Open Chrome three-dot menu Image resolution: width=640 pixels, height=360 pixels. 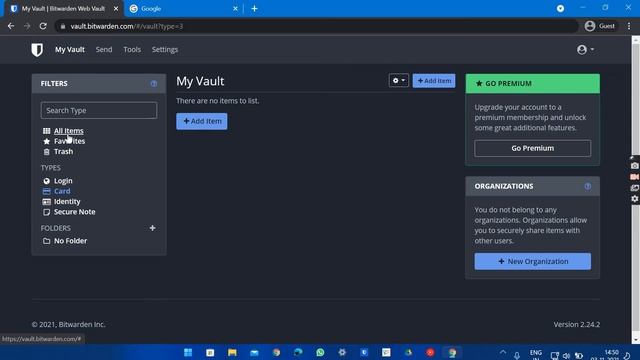coord(629,26)
